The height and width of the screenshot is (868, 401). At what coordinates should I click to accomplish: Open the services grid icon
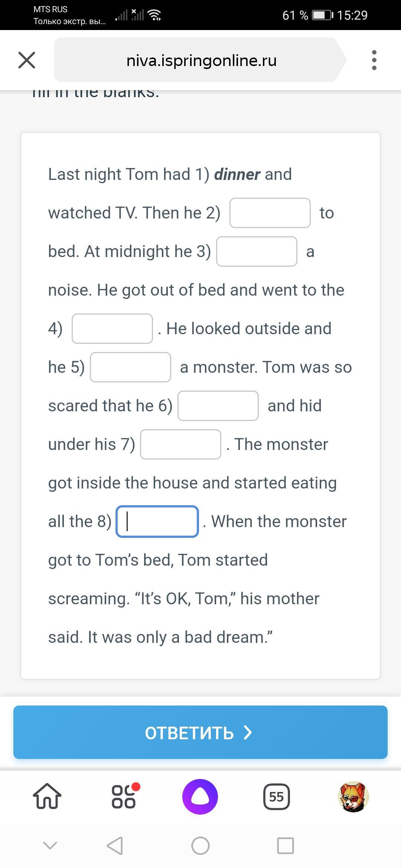coord(124,796)
